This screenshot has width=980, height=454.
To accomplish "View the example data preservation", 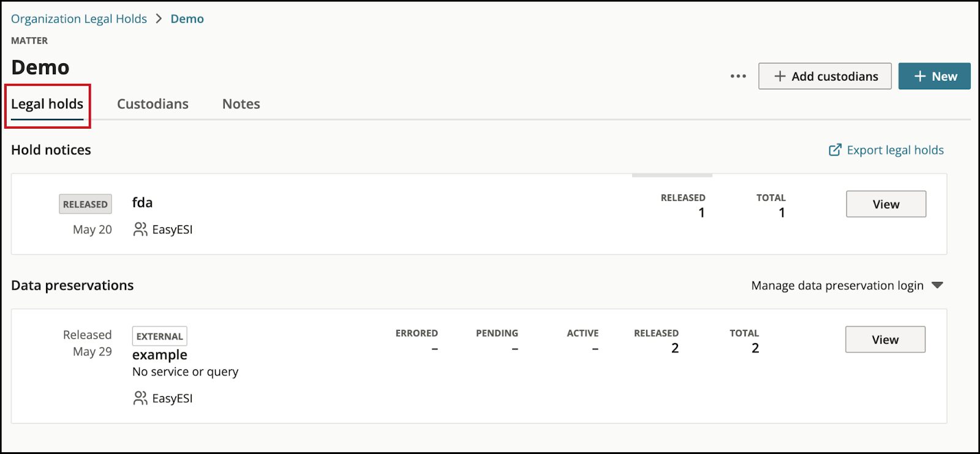I will click(x=885, y=339).
